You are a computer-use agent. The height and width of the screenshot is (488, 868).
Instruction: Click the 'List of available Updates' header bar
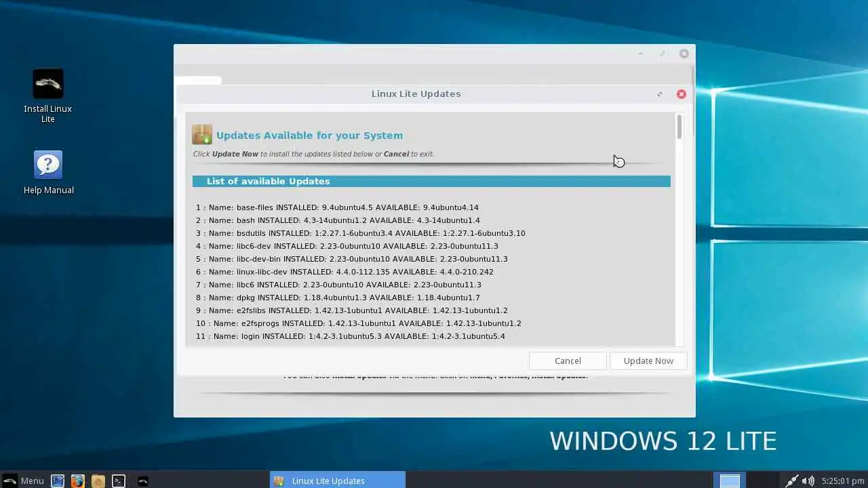431,181
